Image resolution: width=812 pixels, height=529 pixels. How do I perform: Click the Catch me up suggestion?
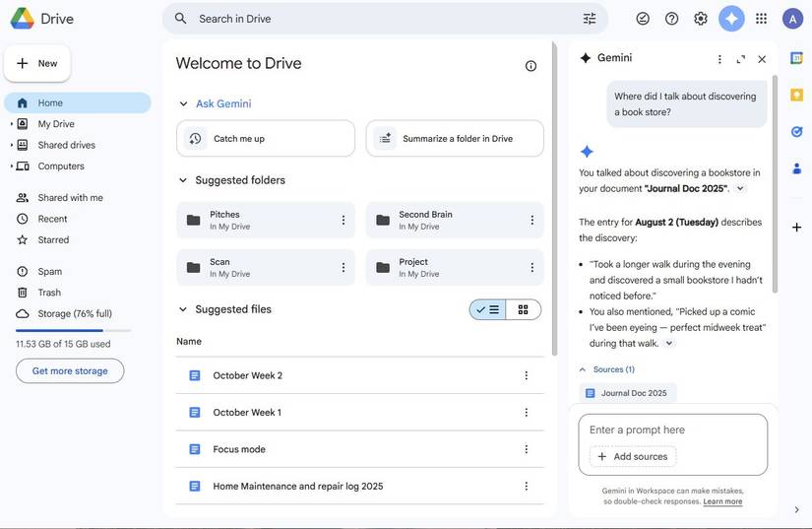tap(266, 139)
